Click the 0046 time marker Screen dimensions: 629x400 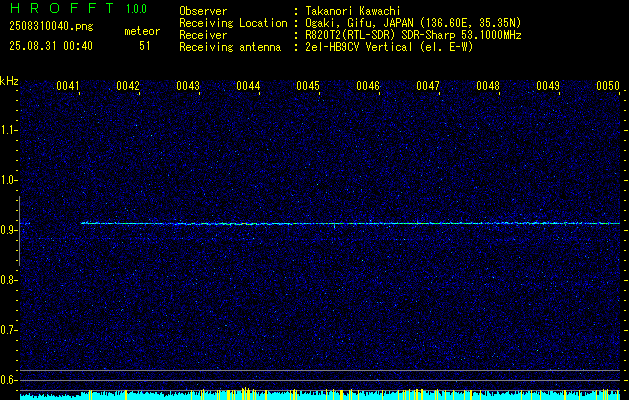point(368,85)
